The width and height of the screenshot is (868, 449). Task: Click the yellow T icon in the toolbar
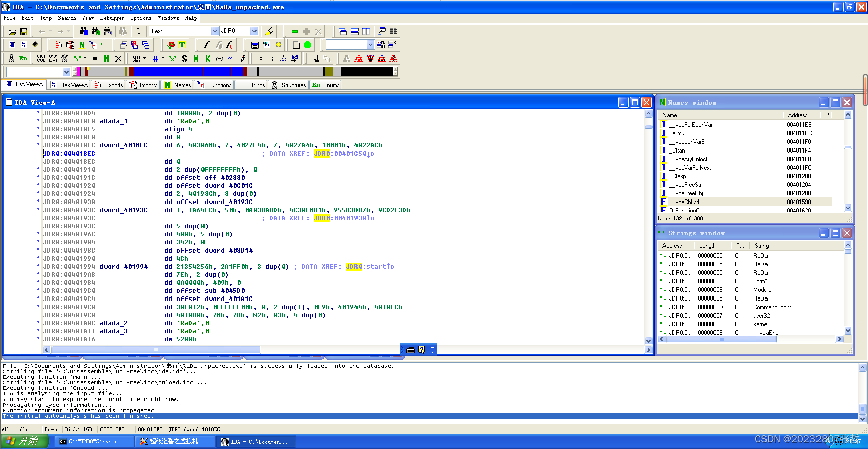click(182, 45)
